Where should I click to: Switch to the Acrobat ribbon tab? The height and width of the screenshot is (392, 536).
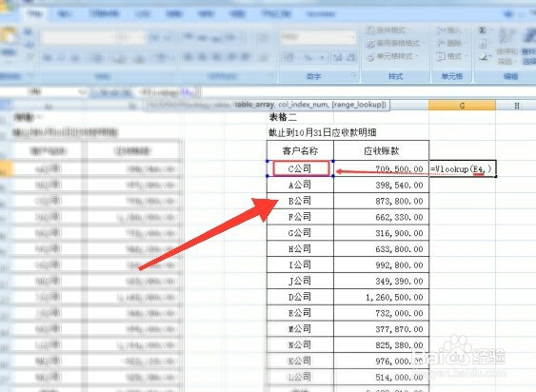pos(321,14)
